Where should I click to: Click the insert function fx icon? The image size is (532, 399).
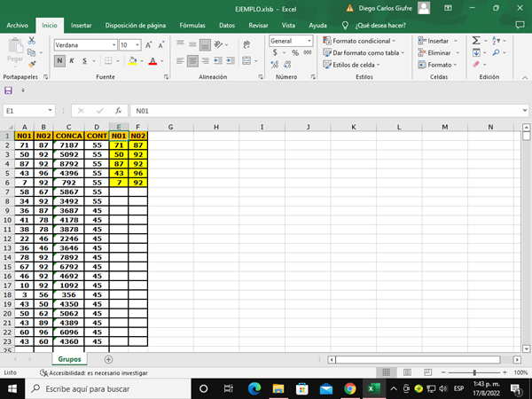coord(118,111)
